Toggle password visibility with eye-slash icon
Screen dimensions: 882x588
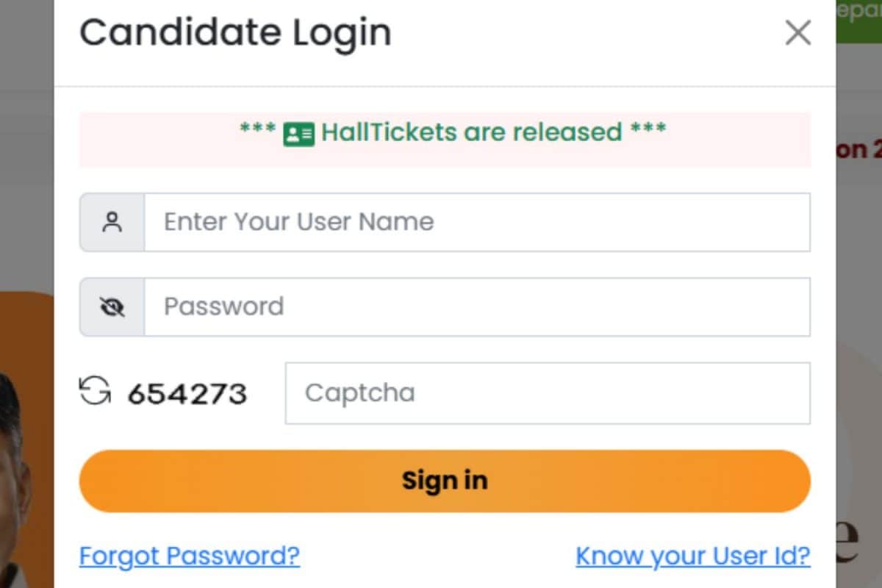click(112, 307)
